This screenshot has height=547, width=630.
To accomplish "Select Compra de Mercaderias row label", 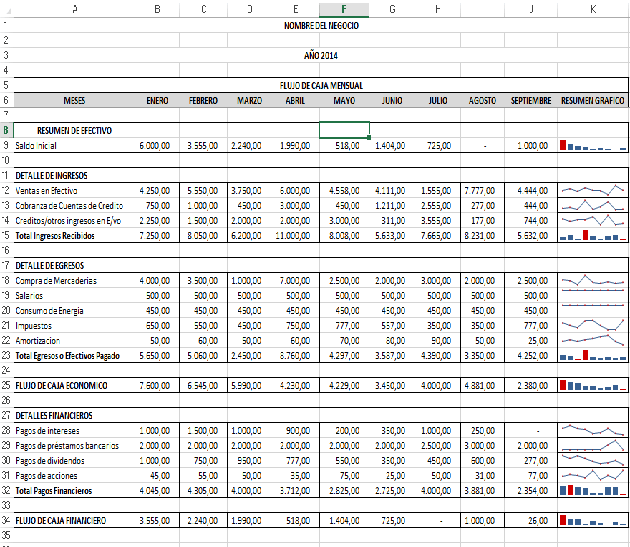I will pyautogui.click(x=56, y=281).
